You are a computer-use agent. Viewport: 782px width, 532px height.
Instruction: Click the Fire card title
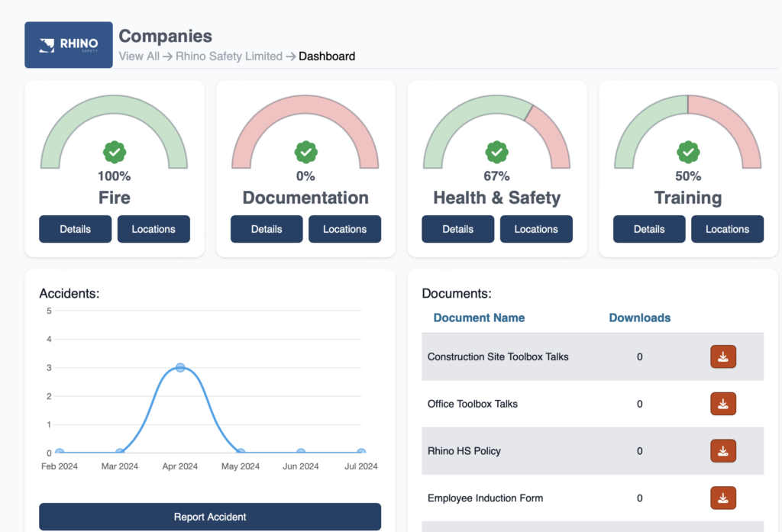(115, 198)
